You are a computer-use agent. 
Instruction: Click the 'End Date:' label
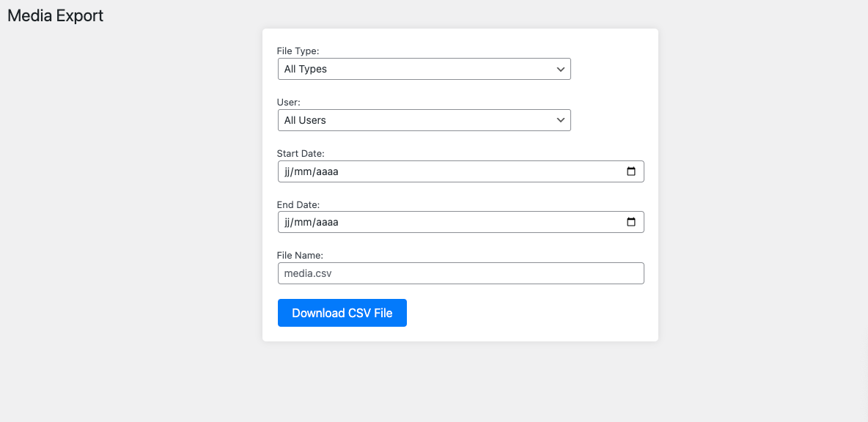(298, 204)
